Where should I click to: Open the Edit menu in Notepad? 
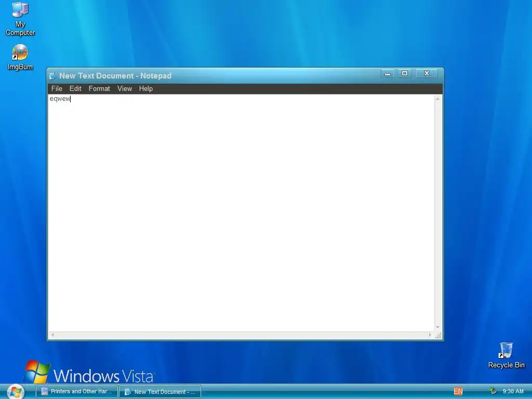click(75, 88)
